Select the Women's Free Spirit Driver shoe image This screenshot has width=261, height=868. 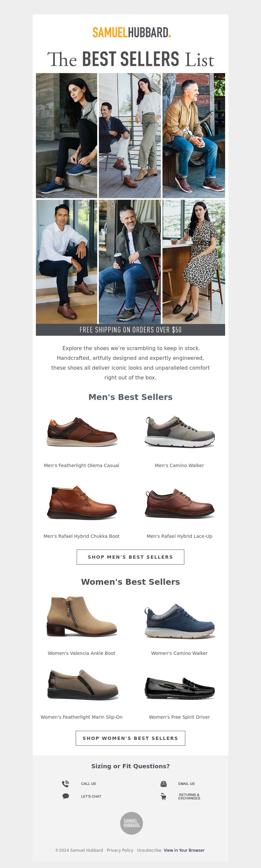point(180,688)
